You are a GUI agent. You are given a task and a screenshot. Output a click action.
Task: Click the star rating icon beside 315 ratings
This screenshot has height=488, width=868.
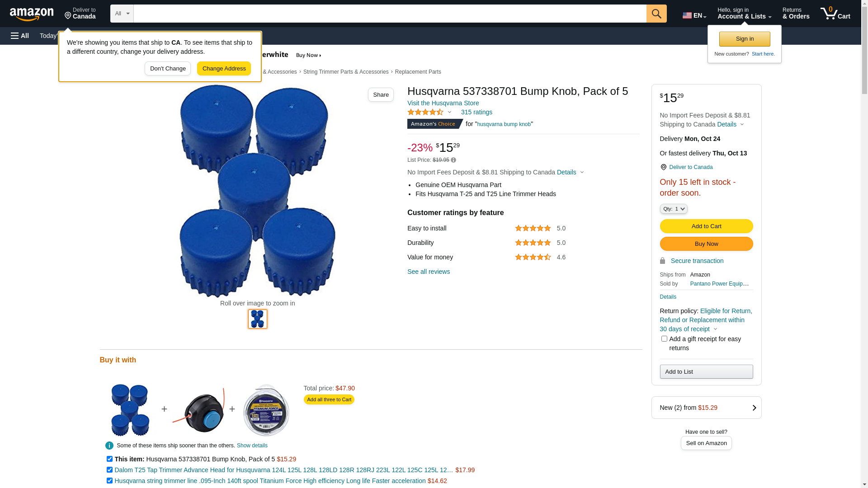(425, 112)
